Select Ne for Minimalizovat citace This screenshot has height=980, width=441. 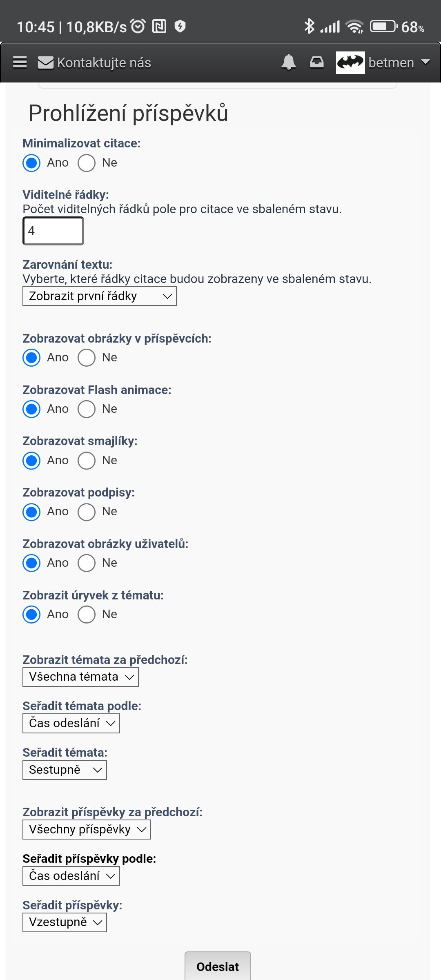coord(87,163)
